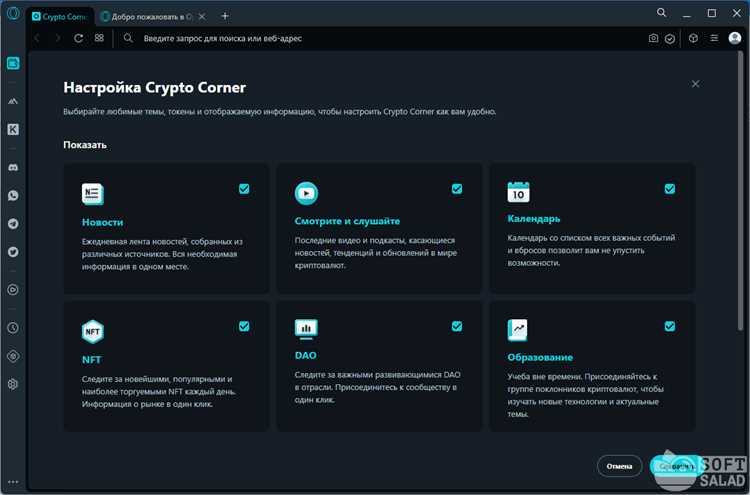Click the Новости news card icon

pos(92,194)
